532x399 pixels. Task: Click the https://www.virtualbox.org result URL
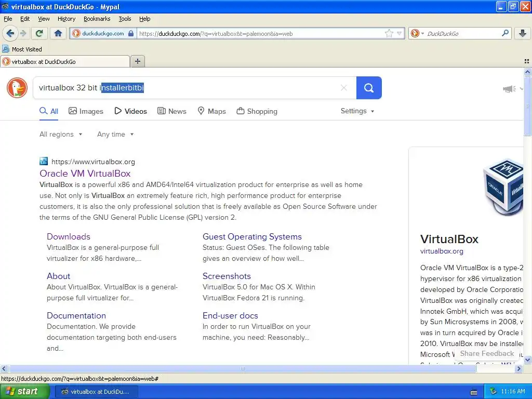(x=94, y=162)
